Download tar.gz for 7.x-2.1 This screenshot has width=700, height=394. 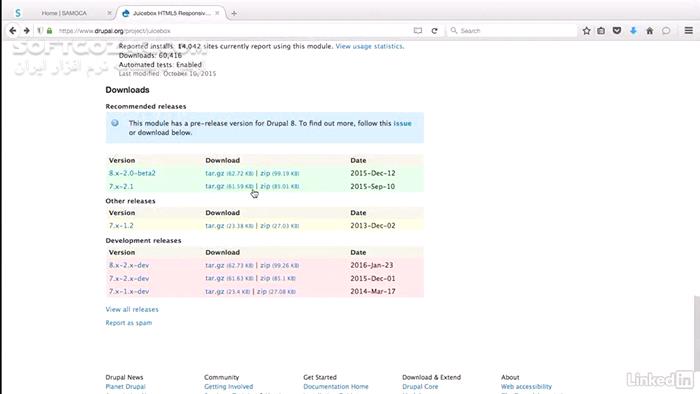coord(214,187)
